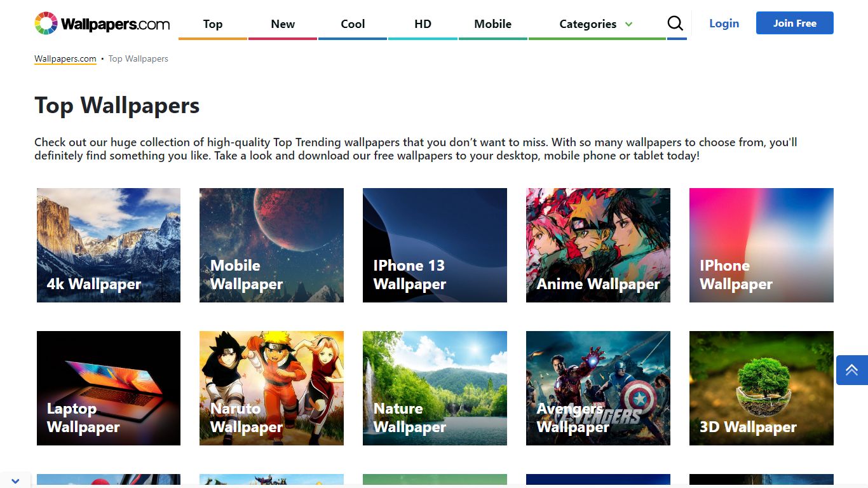Viewport: 868px width, 488px height.
Task: Open the 3D Wallpaper thumbnail
Action: 761,388
